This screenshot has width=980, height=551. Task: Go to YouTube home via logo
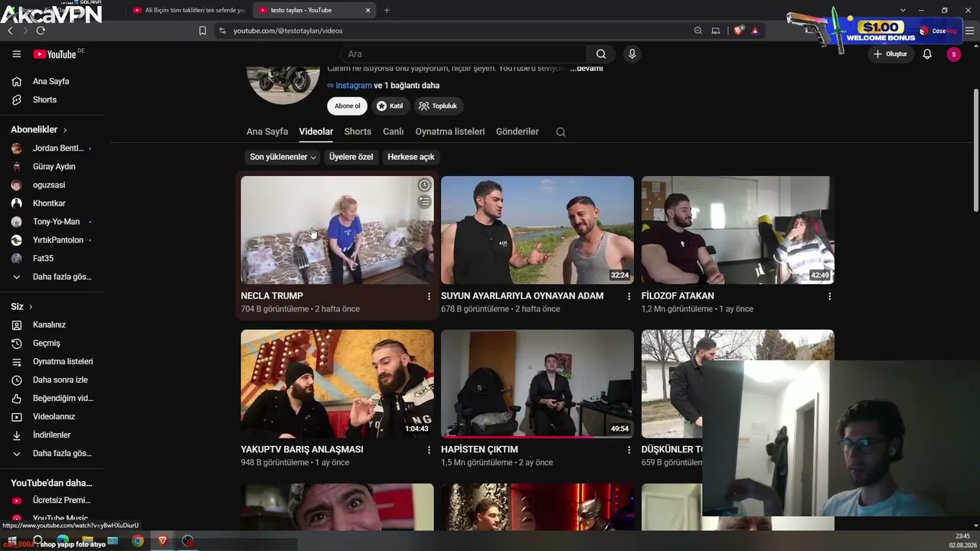pos(54,54)
